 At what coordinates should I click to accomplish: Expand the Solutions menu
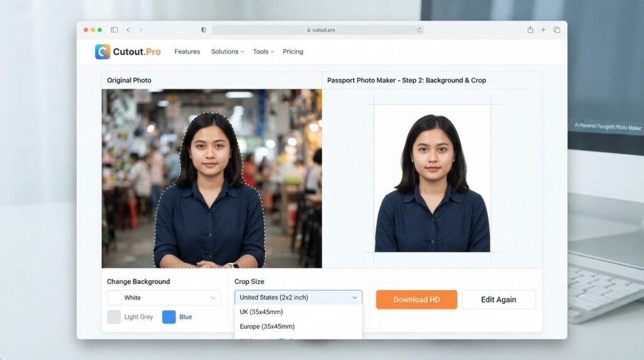tap(228, 52)
